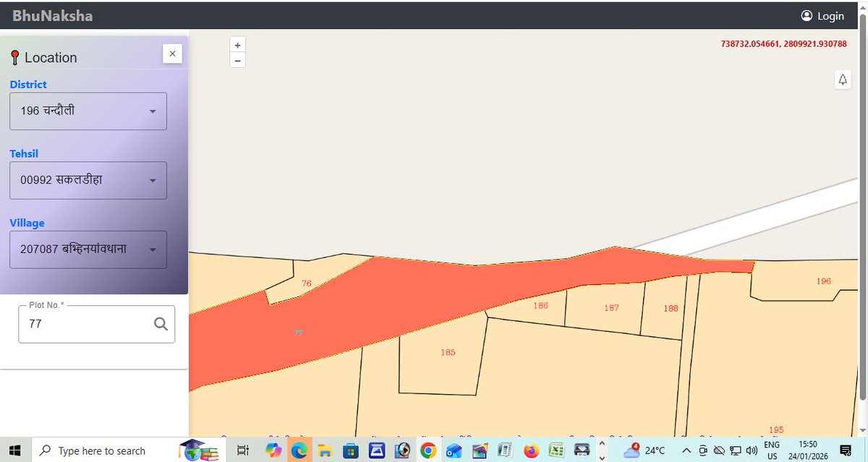Click the red coordinates readout
This screenshot has height=462, width=868.
pos(783,44)
